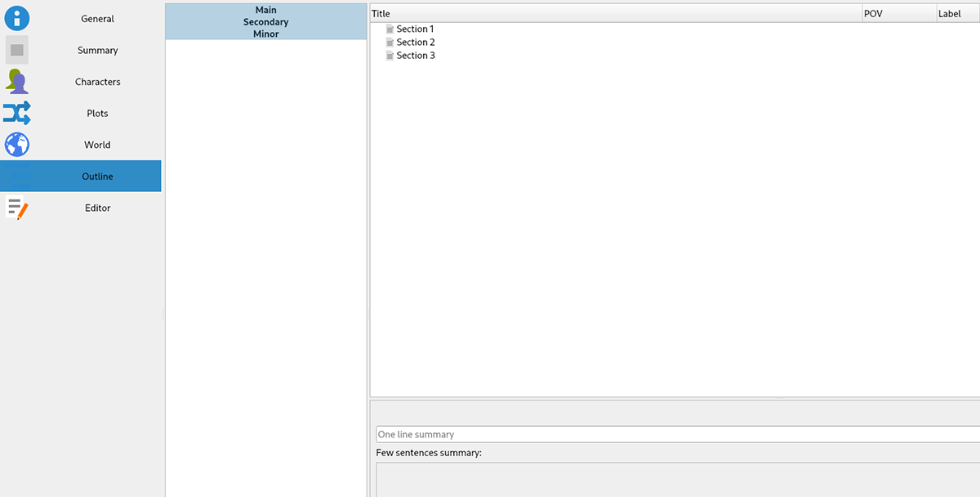Viewport: 980px width, 497px height.
Task: Select the Section 3 row
Action: (675, 56)
